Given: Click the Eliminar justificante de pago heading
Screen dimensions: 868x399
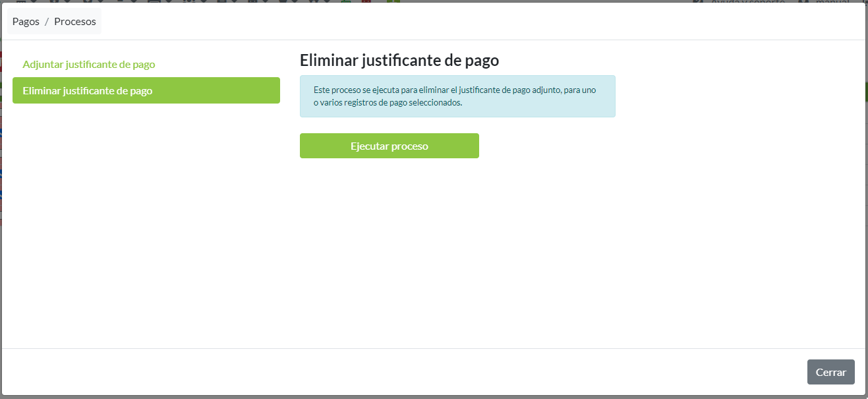Looking at the screenshot, I should (x=399, y=61).
